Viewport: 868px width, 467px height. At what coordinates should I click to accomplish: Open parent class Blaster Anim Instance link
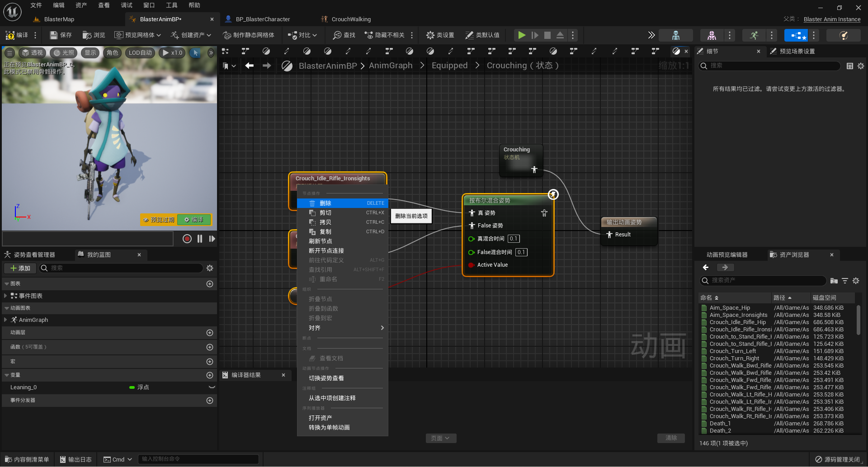coord(832,19)
